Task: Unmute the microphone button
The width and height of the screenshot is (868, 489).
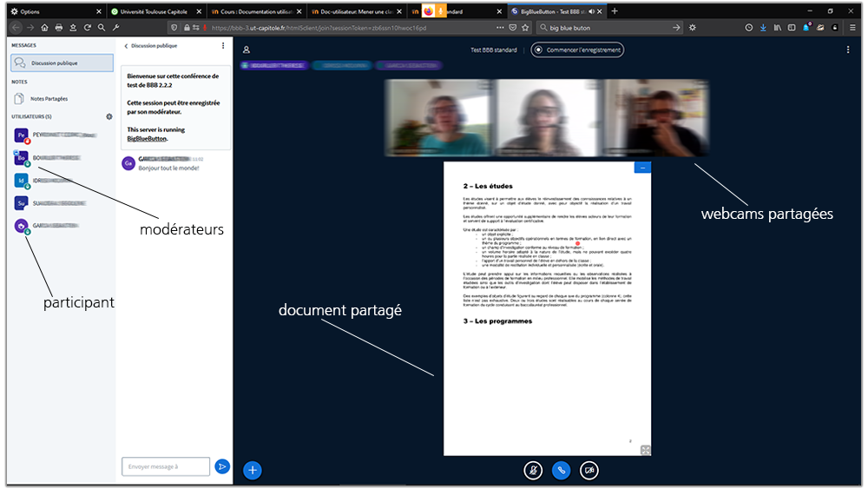Action: pos(533,470)
